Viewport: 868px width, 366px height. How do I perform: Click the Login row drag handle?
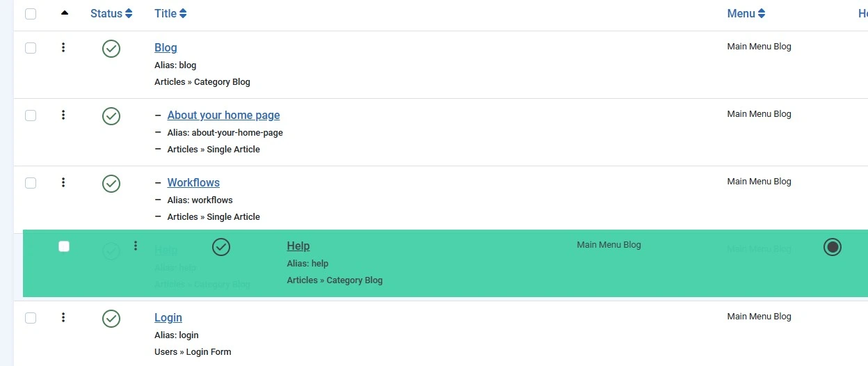[x=63, y=317]
